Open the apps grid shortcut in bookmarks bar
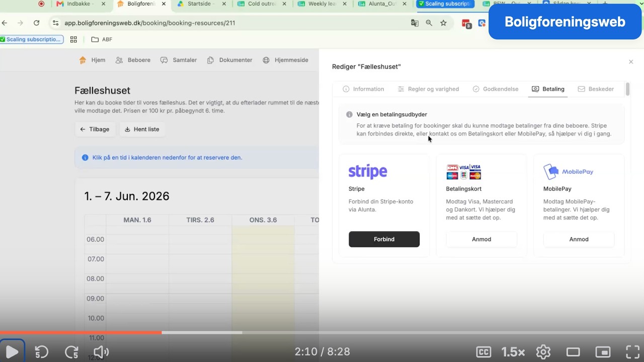 click(x=73, y=39)
